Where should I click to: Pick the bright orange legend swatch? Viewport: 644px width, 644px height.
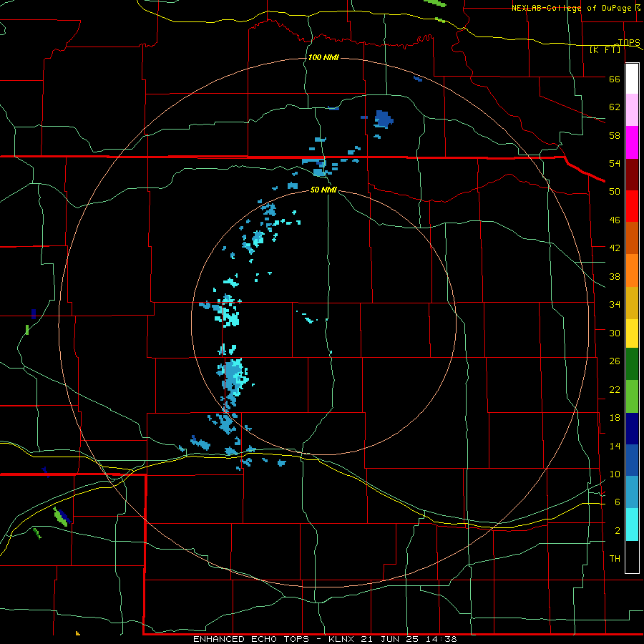(x=632, y=270)
